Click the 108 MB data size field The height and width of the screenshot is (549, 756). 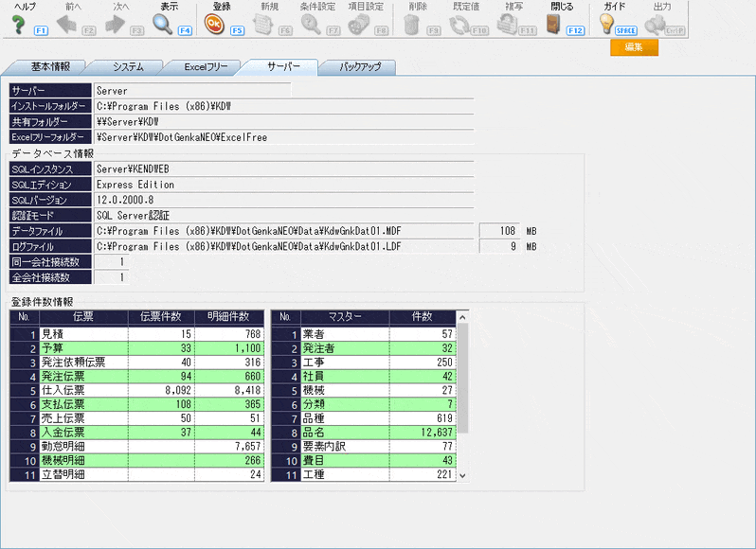click(499, 231)
